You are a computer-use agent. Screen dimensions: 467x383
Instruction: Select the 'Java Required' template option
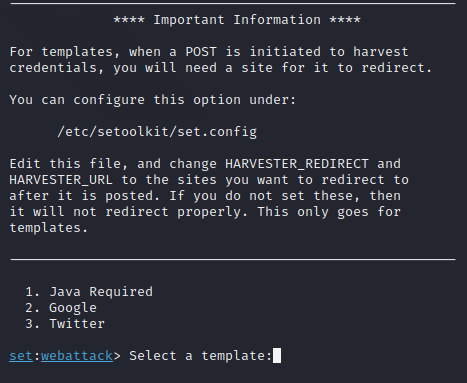coord(101,292)
